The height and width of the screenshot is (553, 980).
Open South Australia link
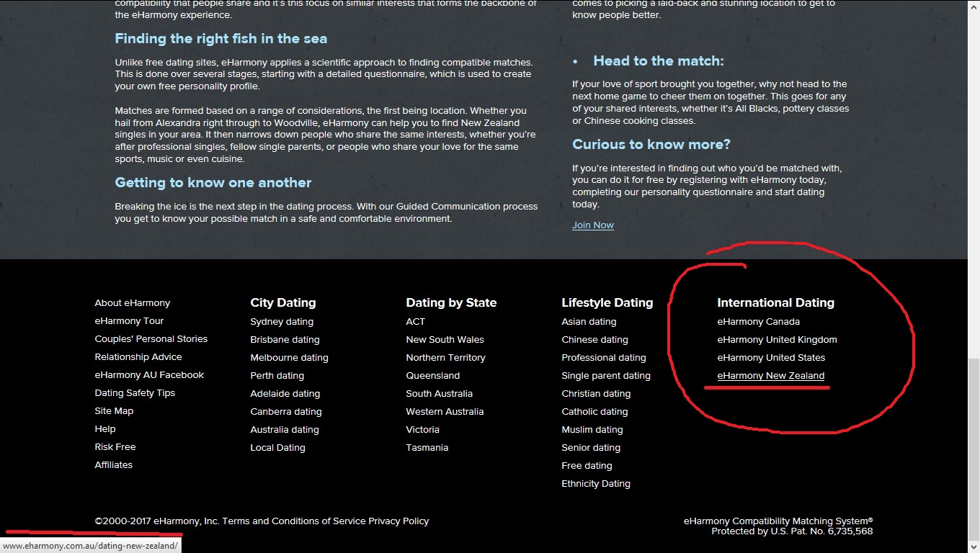440,394
